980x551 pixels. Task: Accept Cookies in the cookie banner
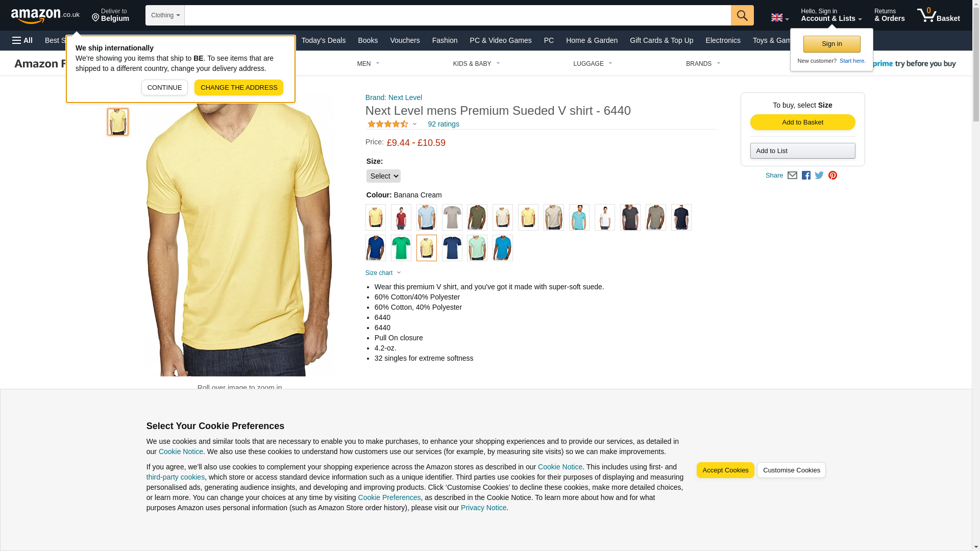point(725,470)
